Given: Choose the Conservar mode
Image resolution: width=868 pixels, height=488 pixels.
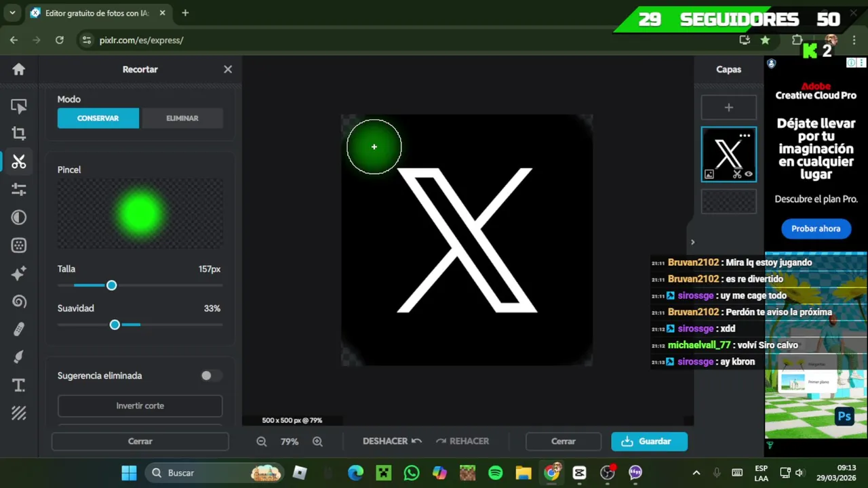Looking at the screenshot, I should 98,118.
